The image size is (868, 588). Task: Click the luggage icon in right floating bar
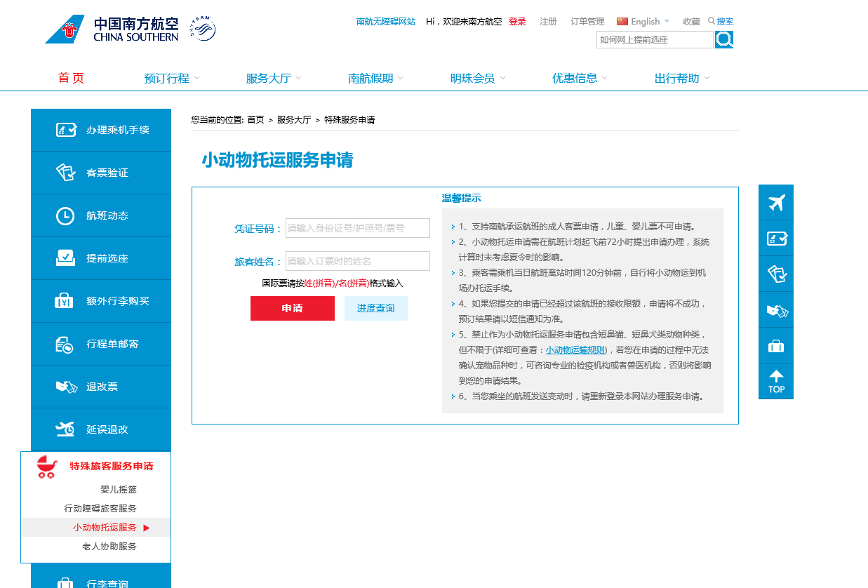pyautogui.click(x=776, y=345)
